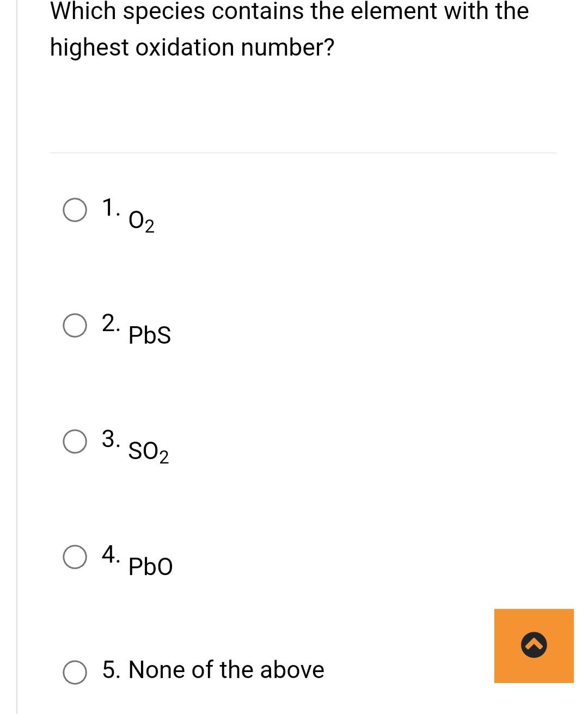Click the PbS answer label
The width and height of the screenshot is (588, 714).
(149, 335)
